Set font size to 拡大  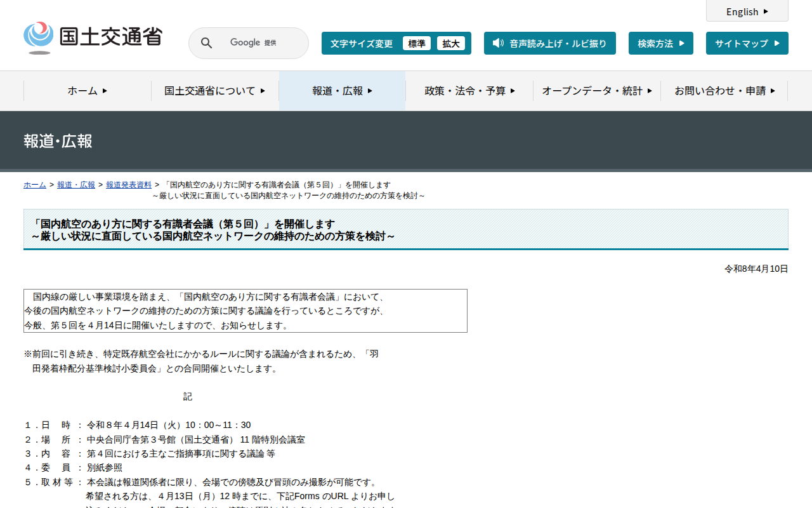[x=451, y=43]
